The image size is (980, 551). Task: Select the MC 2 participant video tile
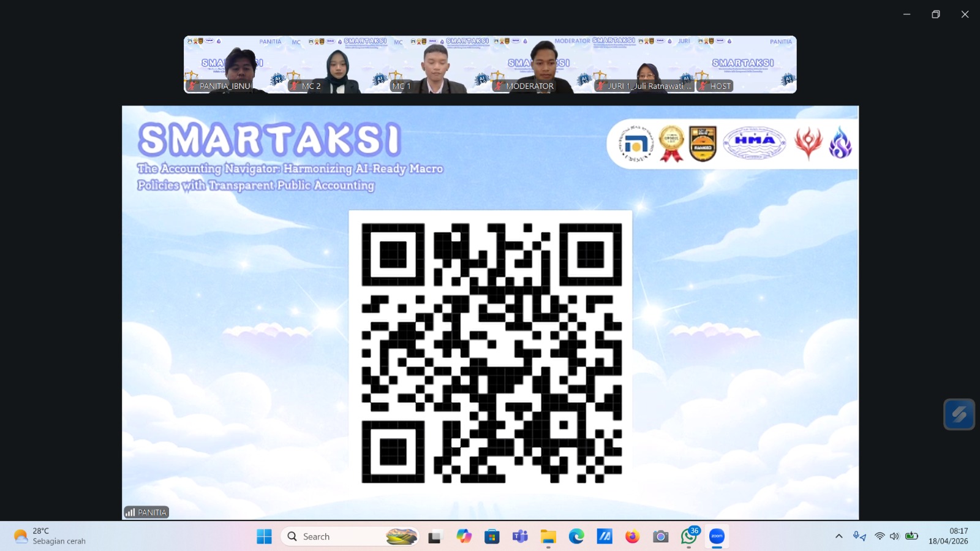click(x=337, y=64)
